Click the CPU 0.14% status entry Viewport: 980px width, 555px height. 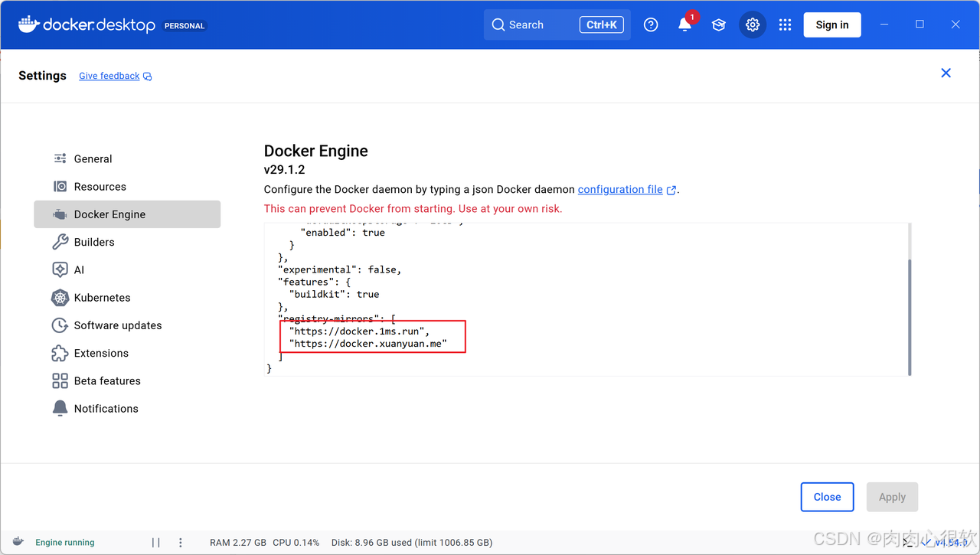coord(296,543)
